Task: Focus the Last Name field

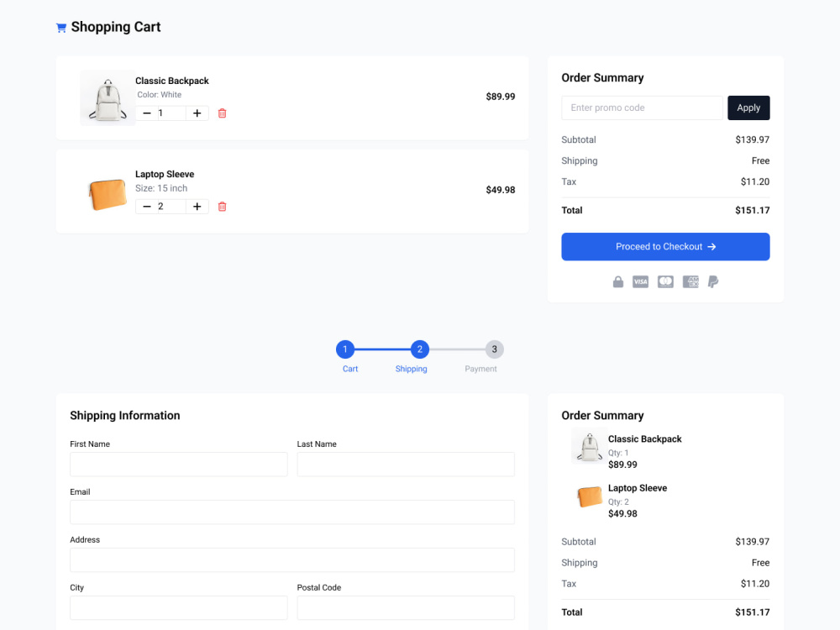Action: point(406,464)
